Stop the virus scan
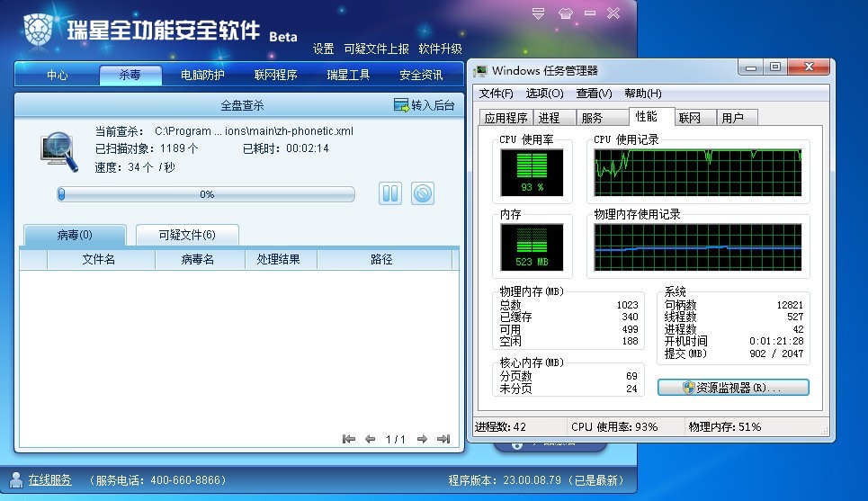 point(423,193)
